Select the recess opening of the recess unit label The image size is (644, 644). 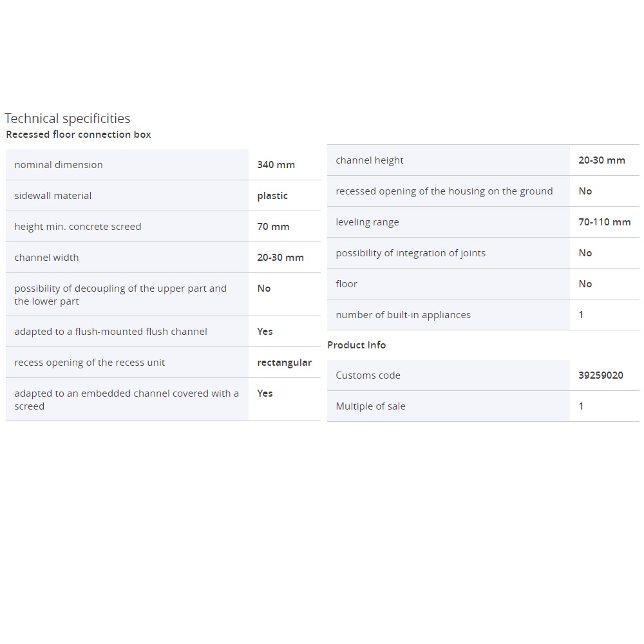click(x=90, y=363)
